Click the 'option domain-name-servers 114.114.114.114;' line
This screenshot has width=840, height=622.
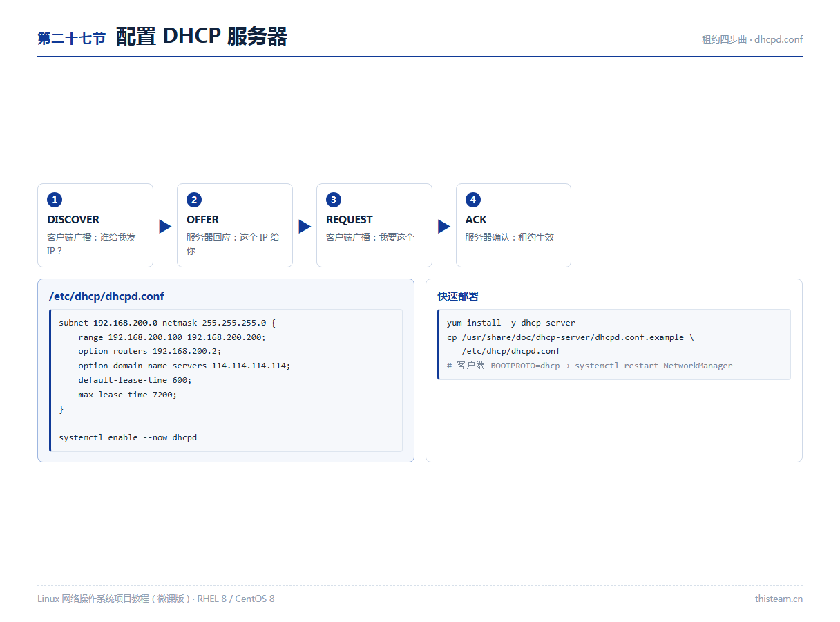coord(184,366)
